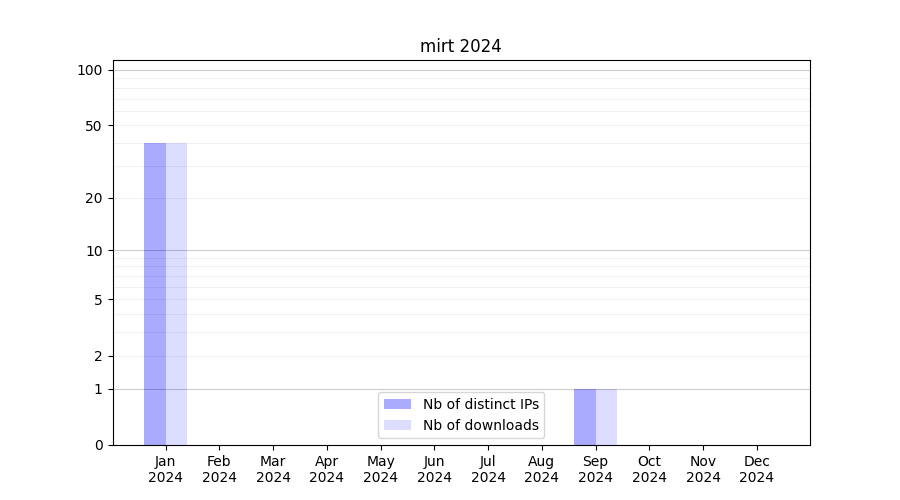
Task: Click the '10' y-axis tick label
Action: [x=94, y=251]
